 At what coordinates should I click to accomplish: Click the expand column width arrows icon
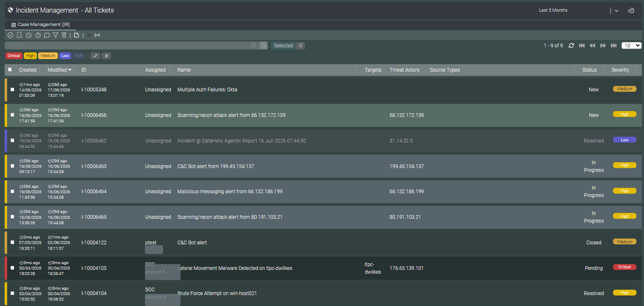97,35
